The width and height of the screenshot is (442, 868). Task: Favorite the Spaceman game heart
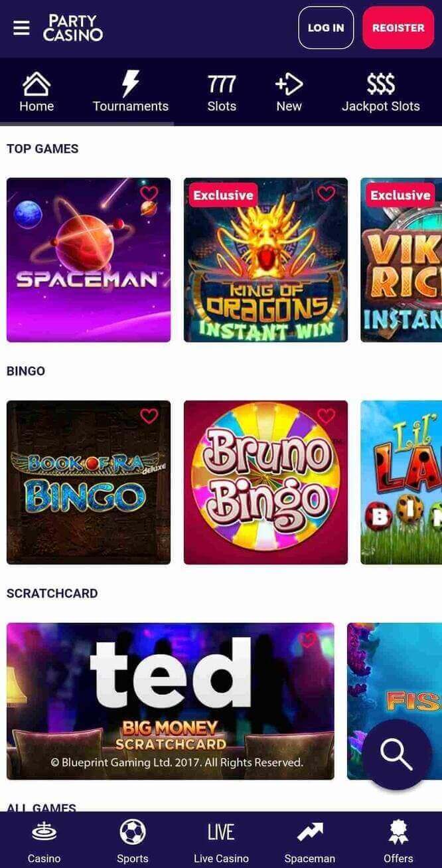click(x=149, y=193)
